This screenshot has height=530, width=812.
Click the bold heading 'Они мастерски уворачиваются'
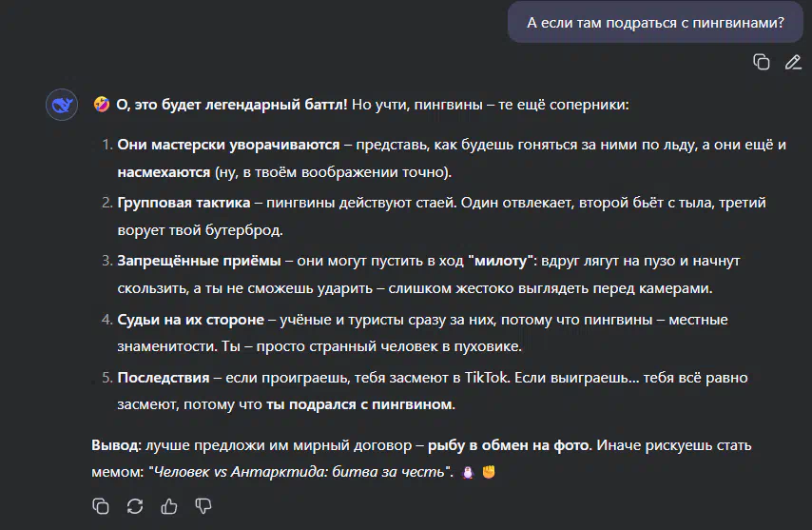[228, 145]
